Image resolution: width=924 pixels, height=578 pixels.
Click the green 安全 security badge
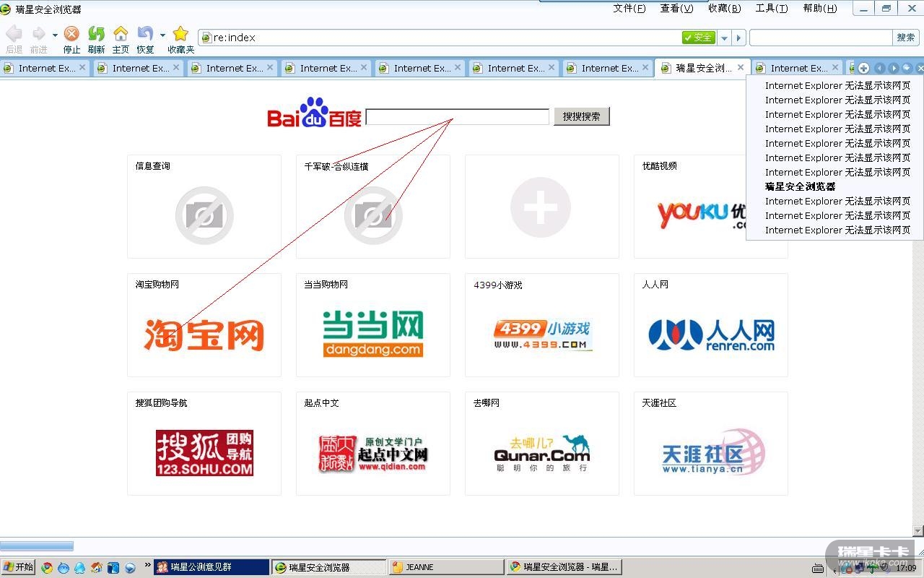point(698,38)
